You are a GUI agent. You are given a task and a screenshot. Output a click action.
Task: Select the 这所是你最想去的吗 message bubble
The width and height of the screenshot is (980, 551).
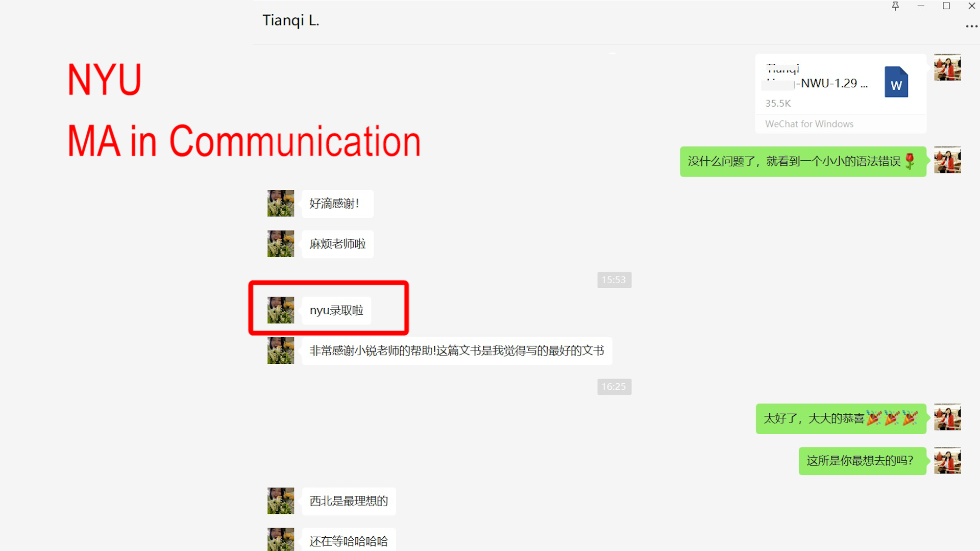[862, 461]
